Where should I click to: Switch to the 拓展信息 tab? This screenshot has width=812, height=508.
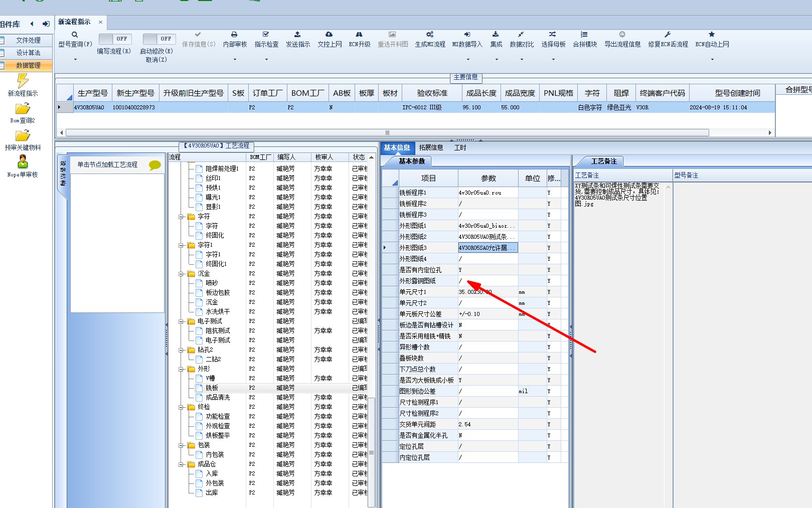[x=431, y=147]
